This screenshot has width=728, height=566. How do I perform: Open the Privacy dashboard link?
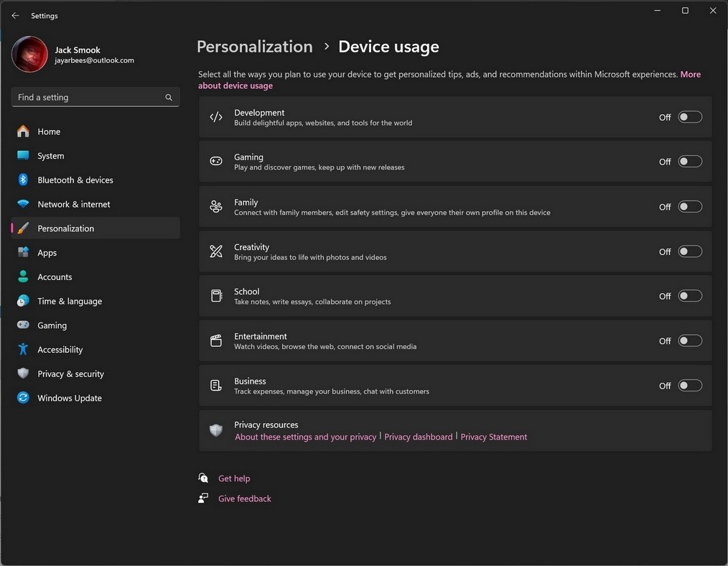click(419, 437)
